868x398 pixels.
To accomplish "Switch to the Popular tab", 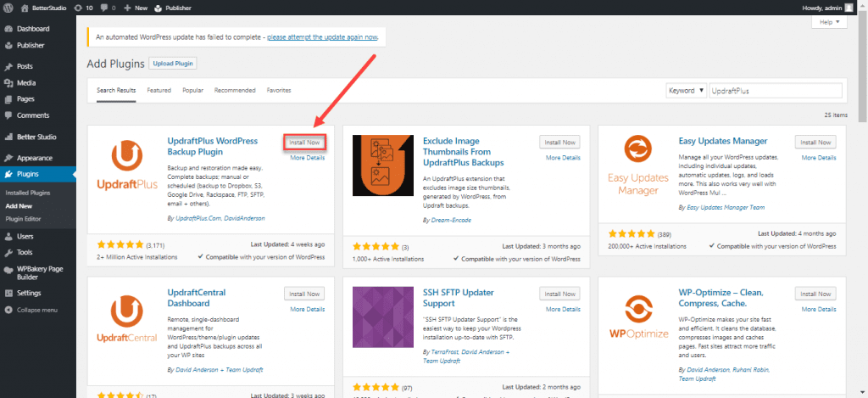I will [x=192, y=90].
